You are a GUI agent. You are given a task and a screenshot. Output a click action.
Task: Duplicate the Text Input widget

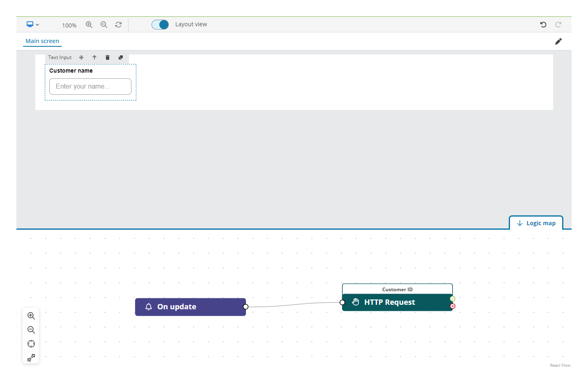[x=120, y=57]
